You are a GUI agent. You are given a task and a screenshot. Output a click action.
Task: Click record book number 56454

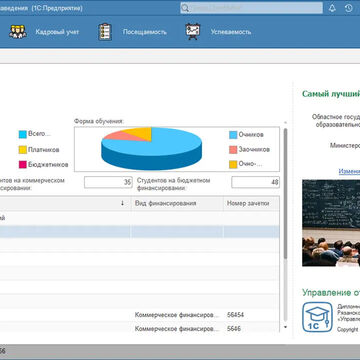click(x=235, y=315)
